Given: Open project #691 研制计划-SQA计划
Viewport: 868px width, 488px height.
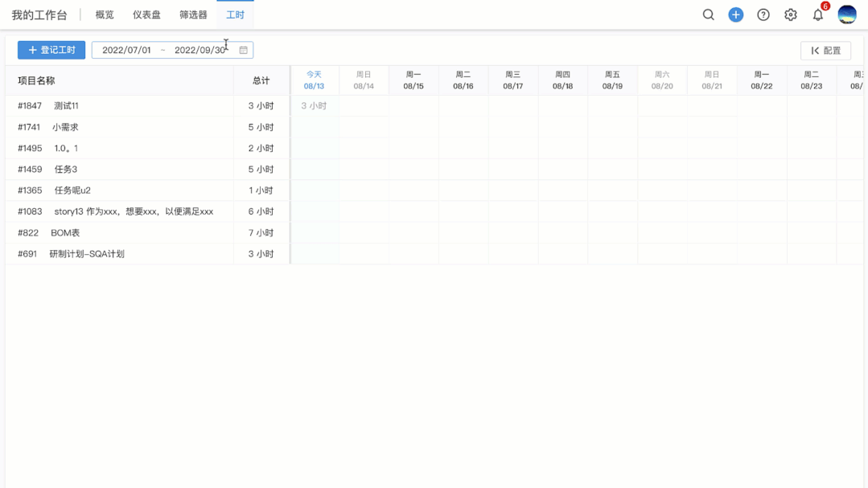Looking at the screenshot, I should 86,253.
